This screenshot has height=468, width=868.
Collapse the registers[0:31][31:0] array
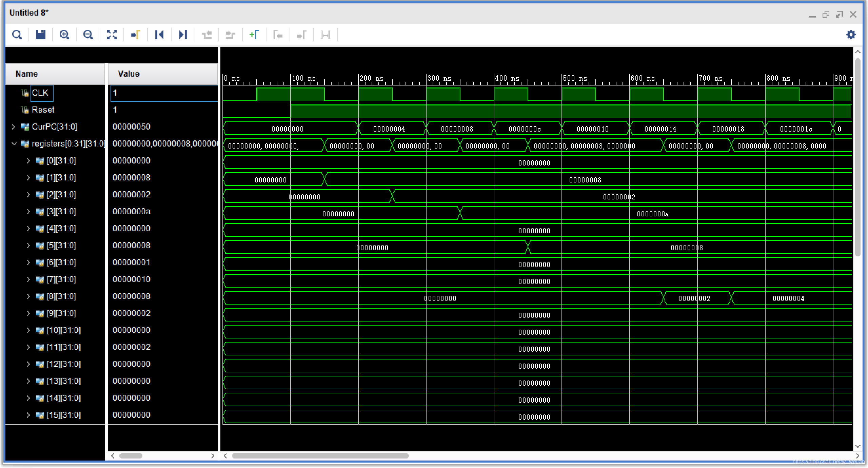click(14, 144)
